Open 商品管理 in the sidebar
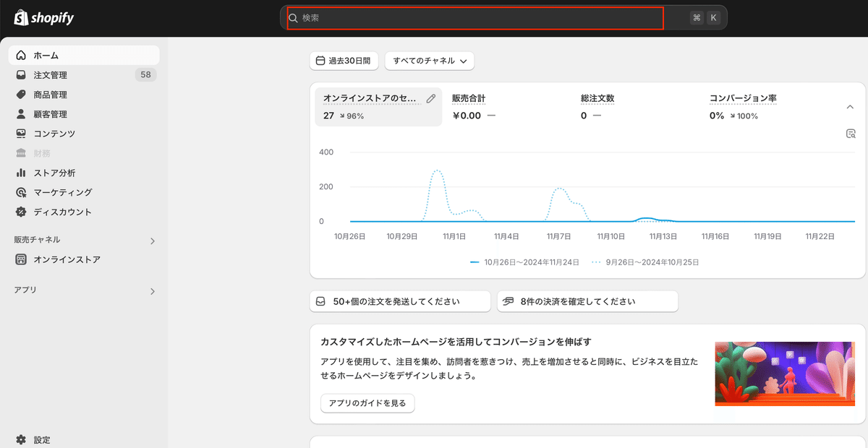Image resolution: width=868 pixels, height=448 pixels. [84, 94]
